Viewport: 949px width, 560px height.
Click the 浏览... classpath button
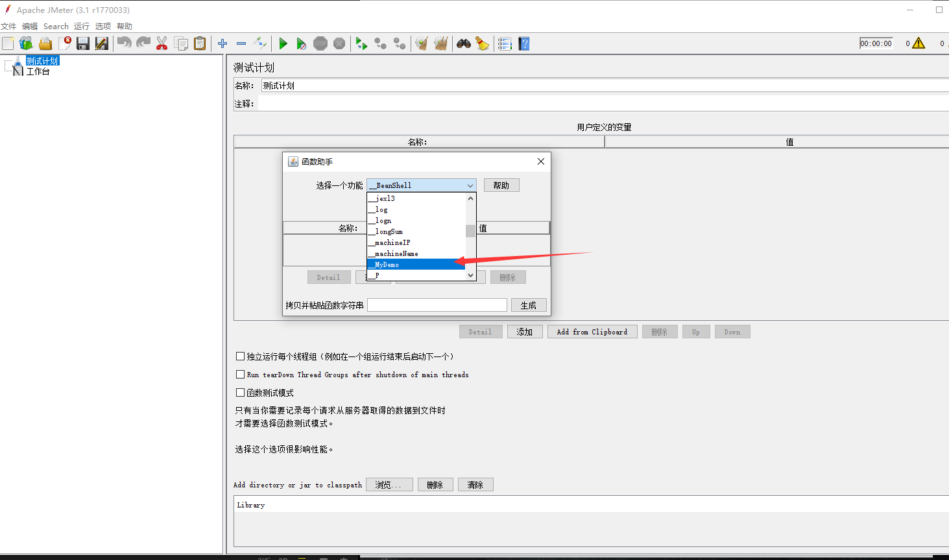click(x=389, y=485)
